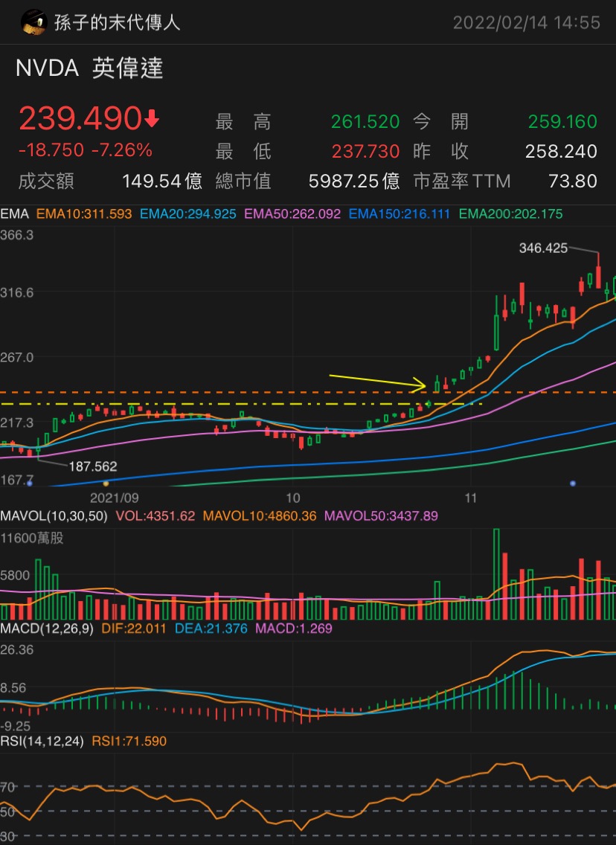Open MAVOL(10,30,50) indicator settings
The height and width of the screenshot is (845, 616).
[54, 515]
